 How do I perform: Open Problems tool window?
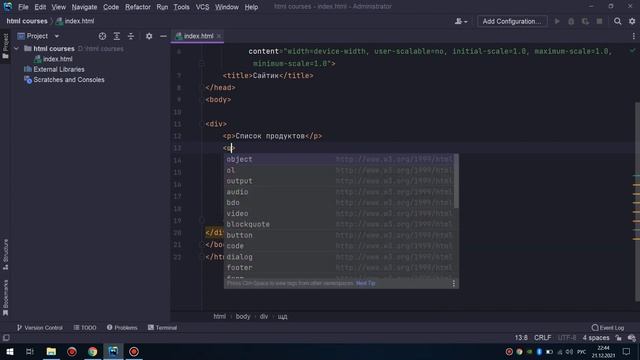tap(122, 328)
